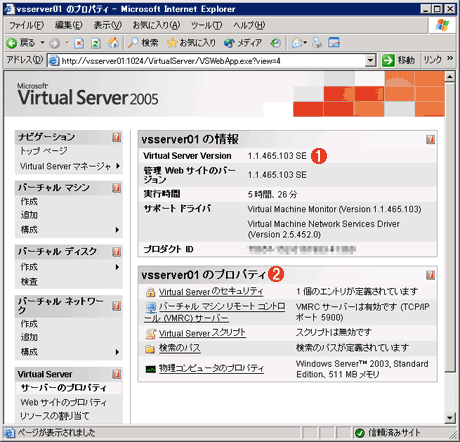Viewport: 460px width, 442px height.
Task: Click the VMRC server monitor icon
Action: 151,307
